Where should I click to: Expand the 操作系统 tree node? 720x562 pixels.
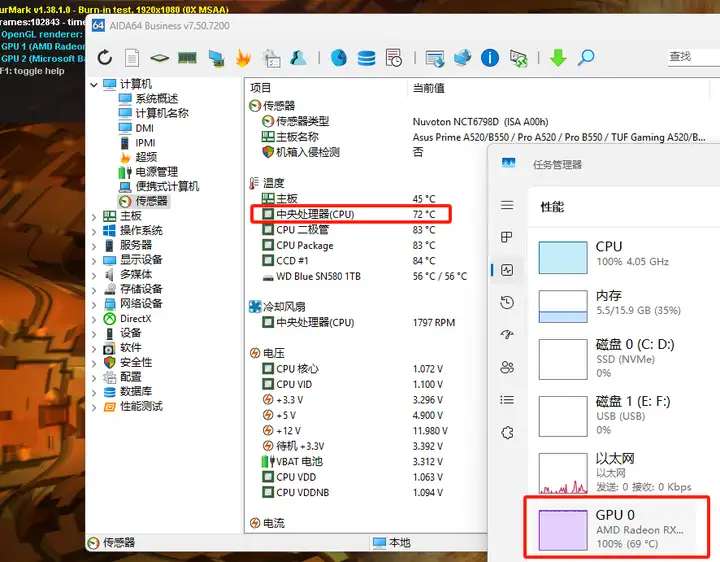click(94, 232)
